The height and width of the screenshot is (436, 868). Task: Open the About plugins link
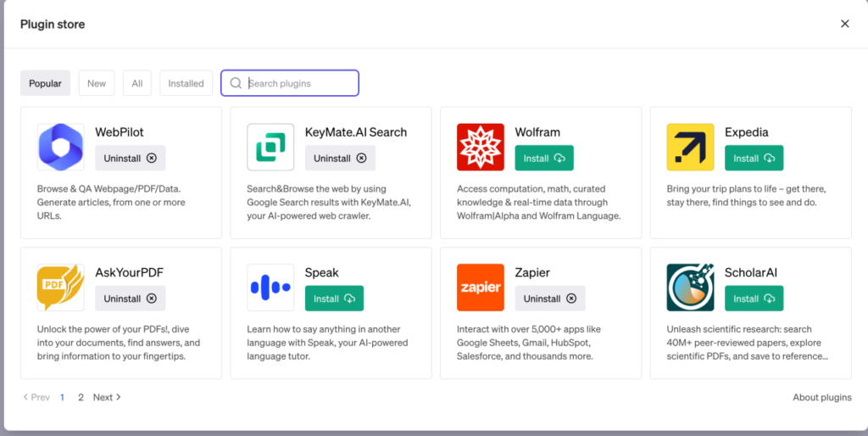point(822,397)
